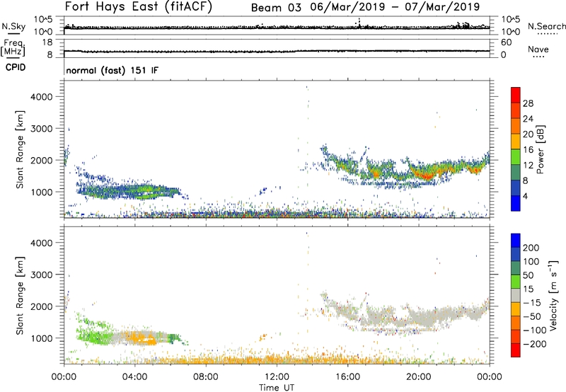The image size is (566, 392).
Task: Click the '60' tick beside Nave axis
Action: 506,42
